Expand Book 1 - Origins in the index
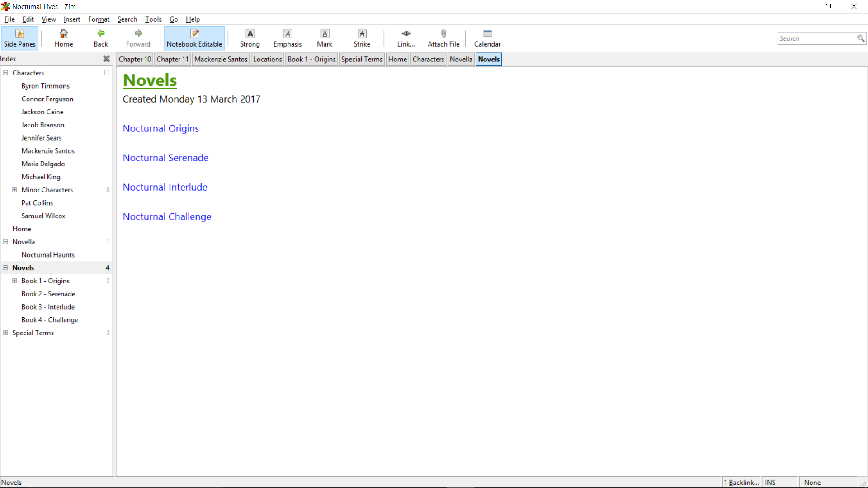The image size is (868, 488). point(14,281)
